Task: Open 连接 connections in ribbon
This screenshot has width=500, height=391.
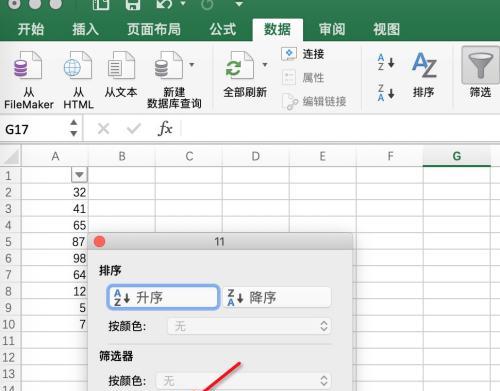Action: (303, 54)
